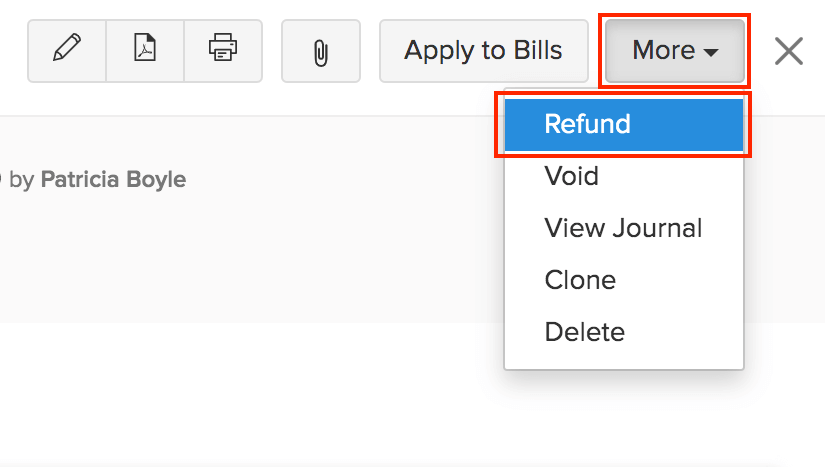Attach a file to this payment
825x467 pixels.
coord(320,50)
